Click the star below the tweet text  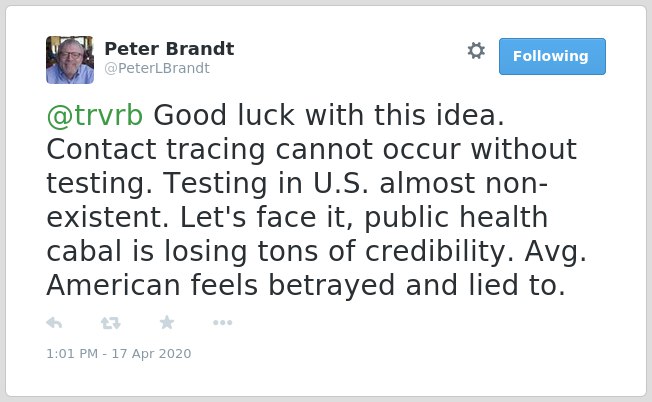click(167, 322)
